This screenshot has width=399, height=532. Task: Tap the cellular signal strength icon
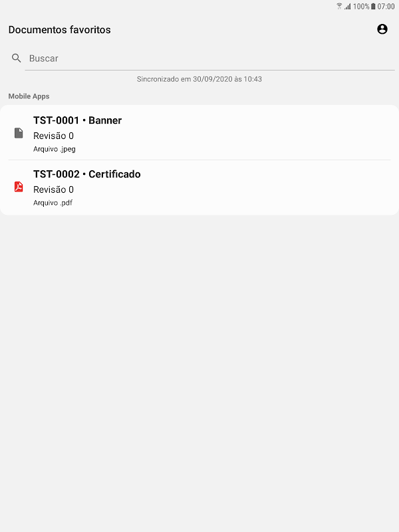[348, 6]
